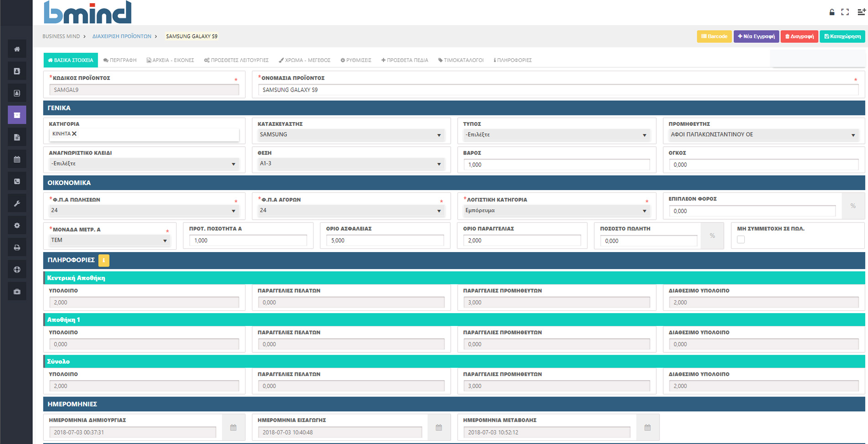
Task: Open calendar picker for ΗΜΕΡΟΜΗΝΙΑ ΜΕΤΑΒΟΛΗΣ
Action: tap(647, 428)
